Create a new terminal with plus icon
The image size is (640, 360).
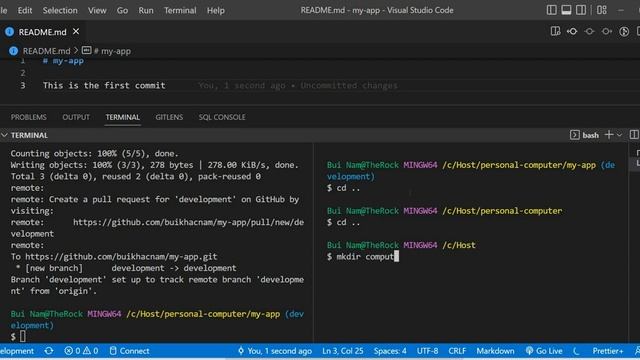point(609,135)
